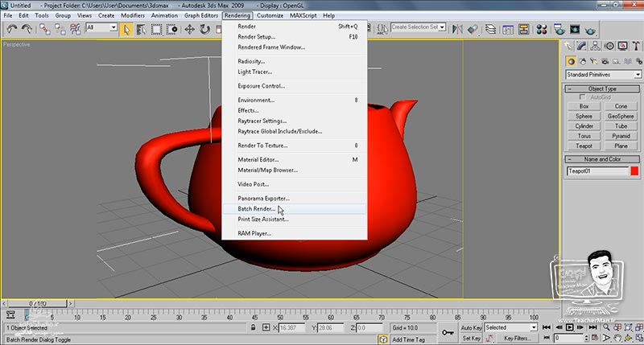Select the Lights category icon
Image resolution: width=644 pixels, height=345 pixels.
(x=593, y=62)
